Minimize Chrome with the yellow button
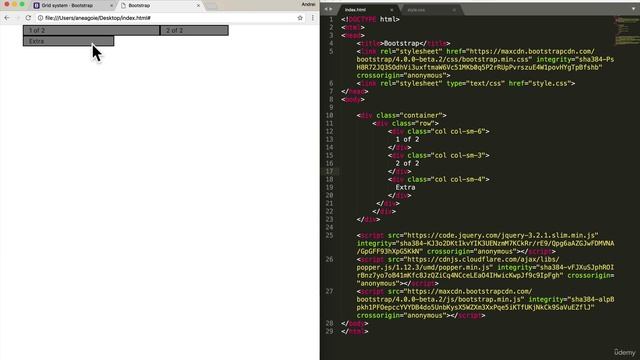 pyautogui.click(x=14, y=4)
